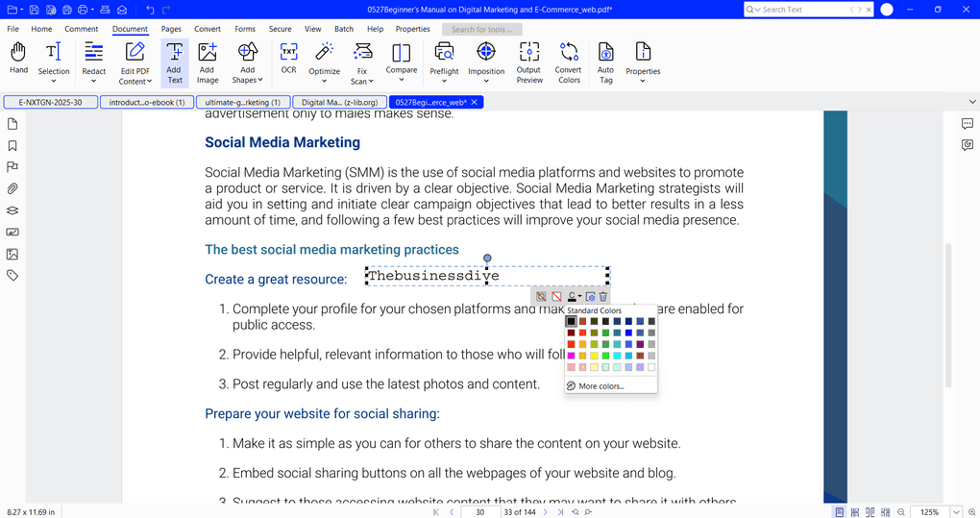Delete text box with trash icon
980x518 pixels.
(x=603, y=296)
